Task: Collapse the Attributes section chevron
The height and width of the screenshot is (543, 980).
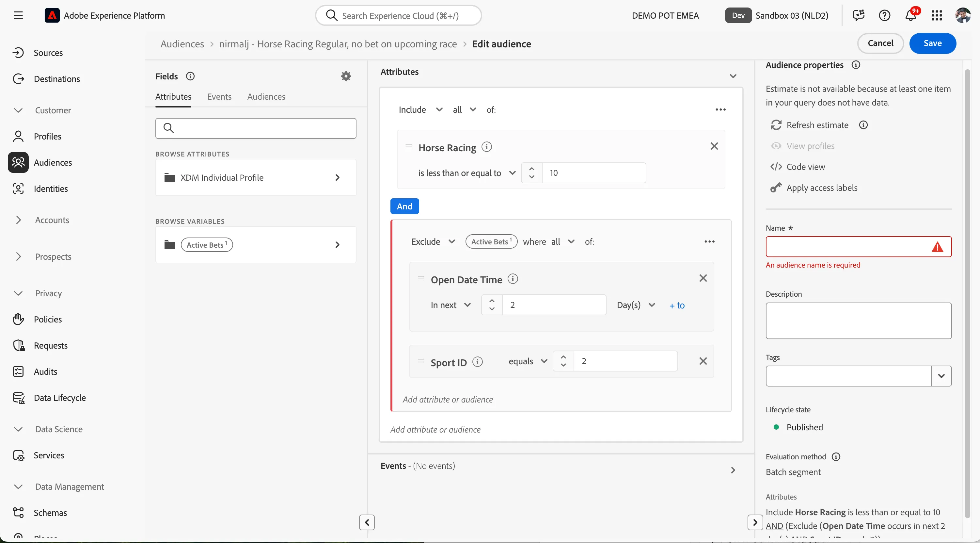Action: click(x=733, y=76)
